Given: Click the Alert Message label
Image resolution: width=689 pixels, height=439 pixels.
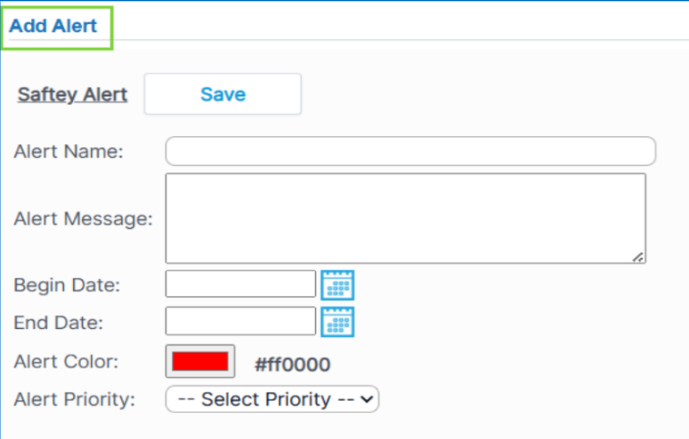Looking at the screenshot, I should [83, 220].
